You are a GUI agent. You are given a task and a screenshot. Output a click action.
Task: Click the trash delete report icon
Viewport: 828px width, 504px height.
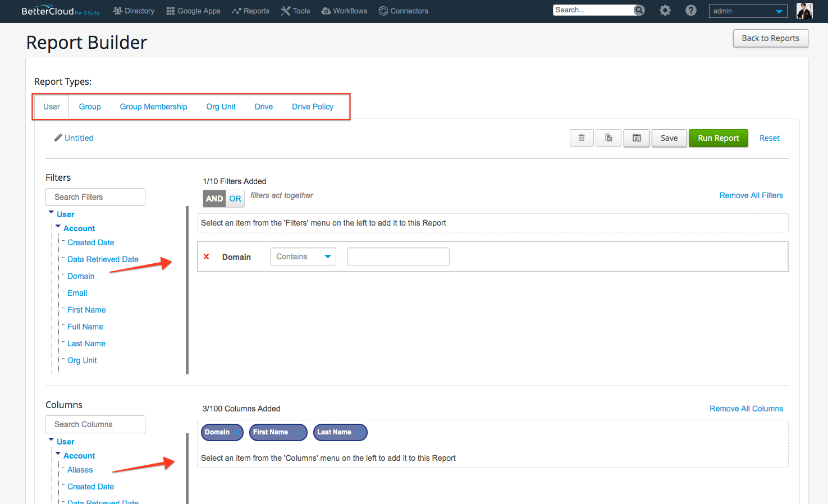pyautogui.click(x=582, y=138)
